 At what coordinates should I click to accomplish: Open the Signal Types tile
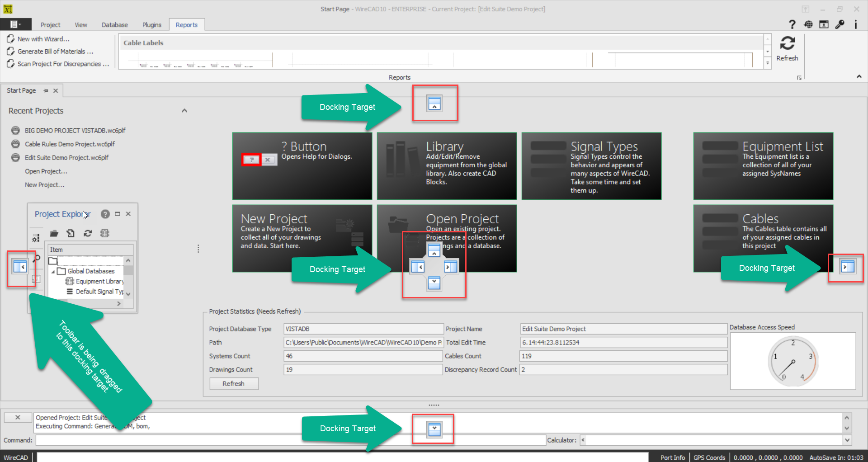point(591,166)
